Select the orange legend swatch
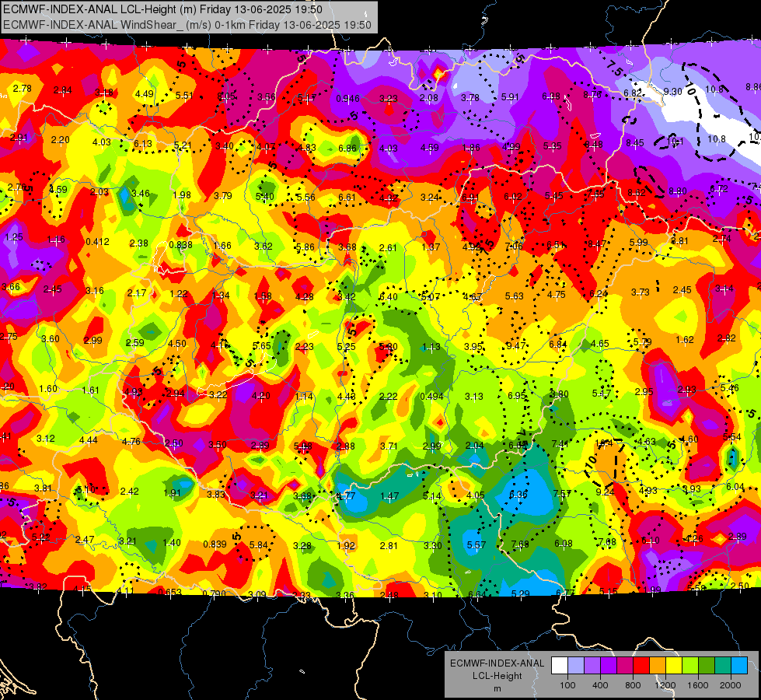The height and width of the screenshot is (700, 761). coord(658,666)
